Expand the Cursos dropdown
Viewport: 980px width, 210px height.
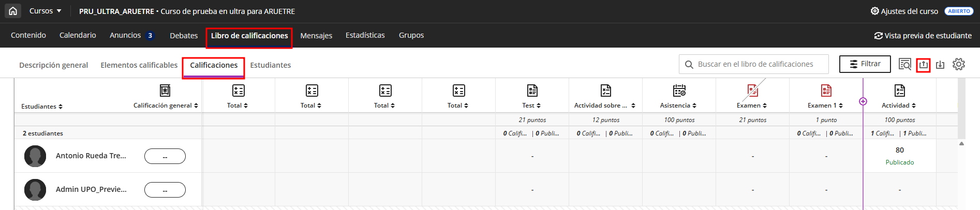coord(45,11)
